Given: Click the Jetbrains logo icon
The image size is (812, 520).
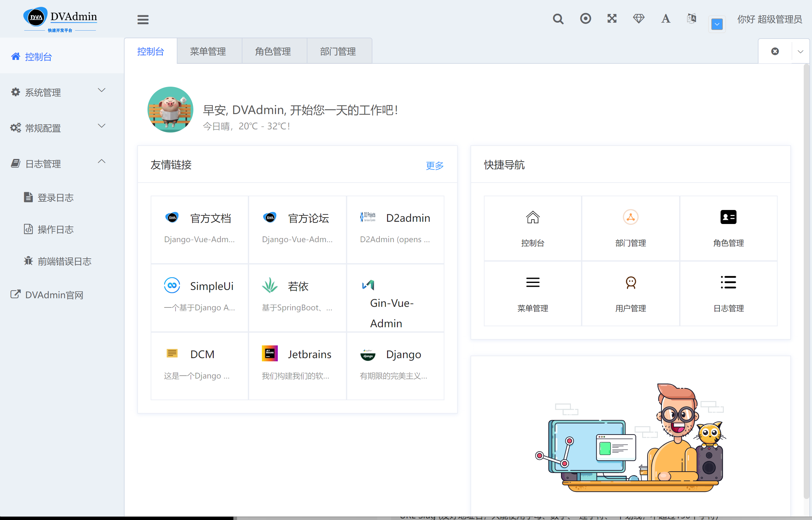Looking at the screenshot, I should tap(269, 354).
